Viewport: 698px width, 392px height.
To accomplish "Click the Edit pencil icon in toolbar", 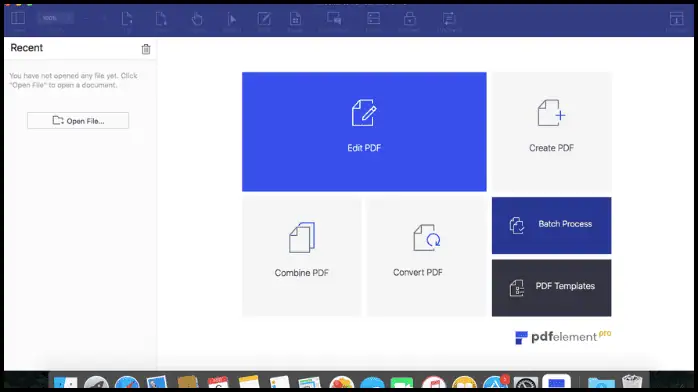I will [x=264, y=19].
